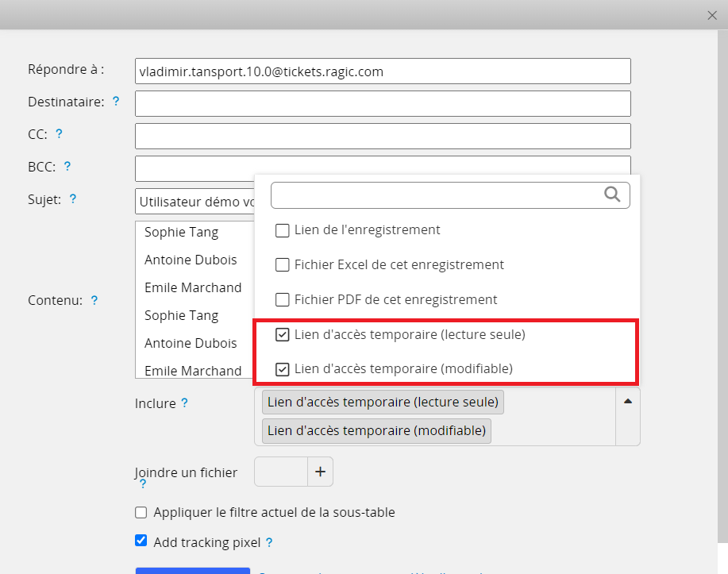This screenshot has width=728, height=574.
Task: Check the Lien de l'enregistrement option
Action: (282, 230)
